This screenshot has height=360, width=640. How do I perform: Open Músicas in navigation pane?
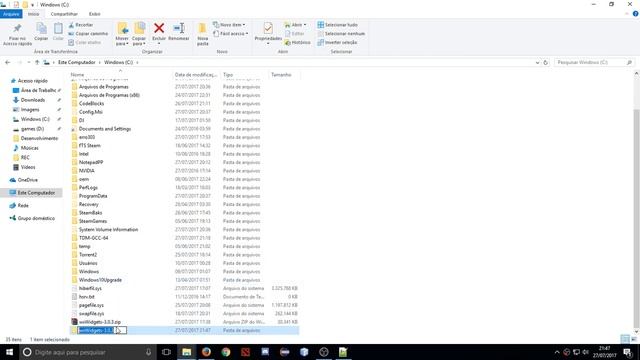click(x=29, y=148)
